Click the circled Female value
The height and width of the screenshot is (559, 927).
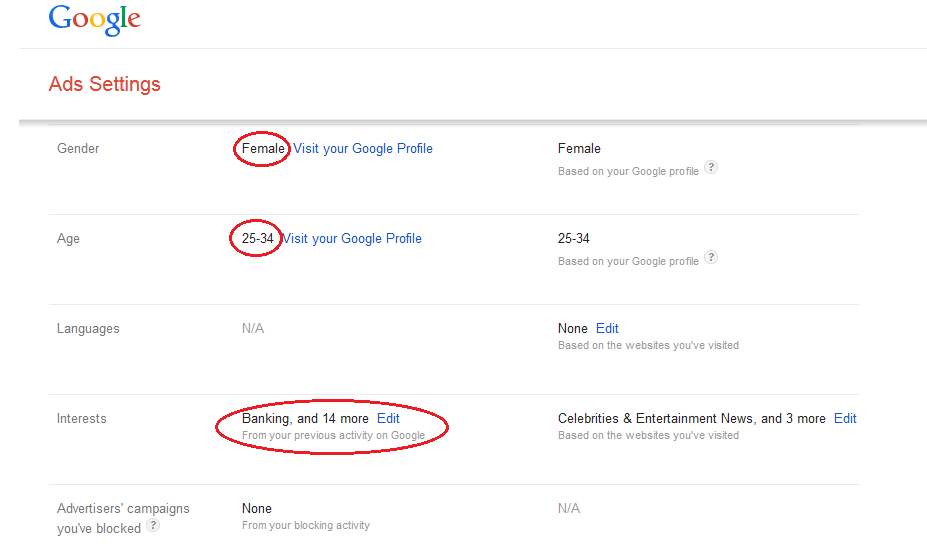pos(263,149)
